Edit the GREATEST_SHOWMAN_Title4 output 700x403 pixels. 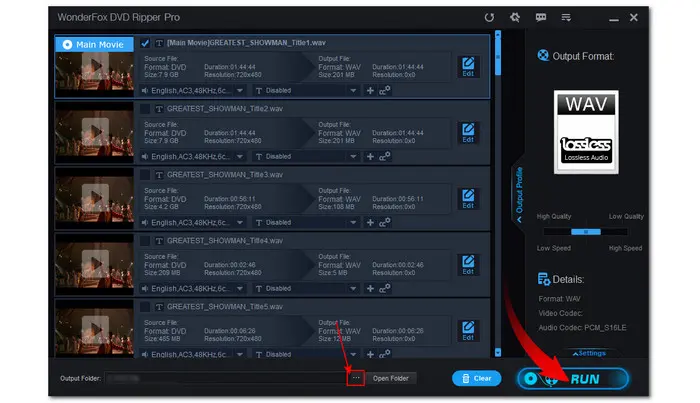coord(468,265)
